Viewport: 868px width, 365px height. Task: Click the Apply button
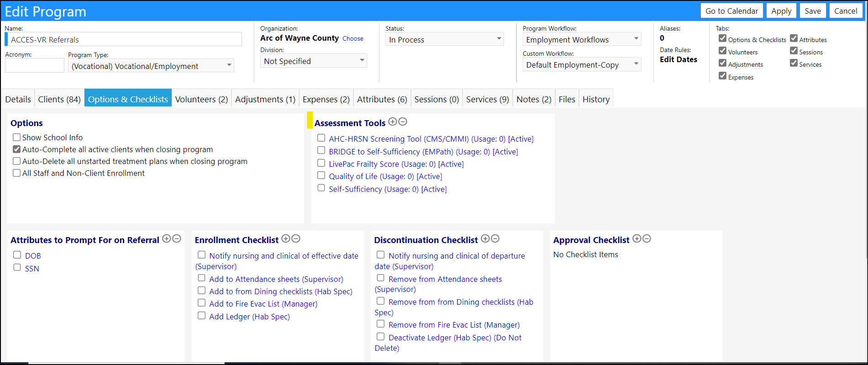pyautogui.click(x=781, y=11)
